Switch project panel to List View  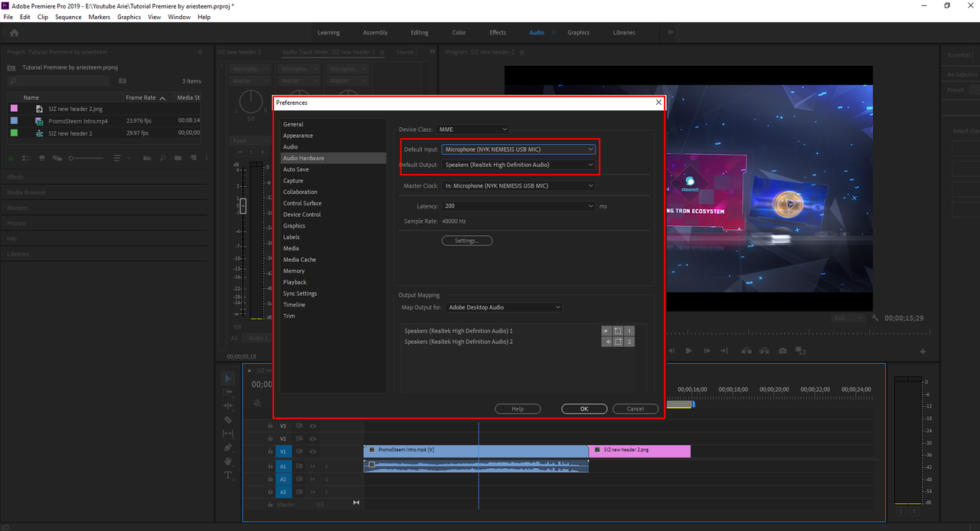coord(25,158)
